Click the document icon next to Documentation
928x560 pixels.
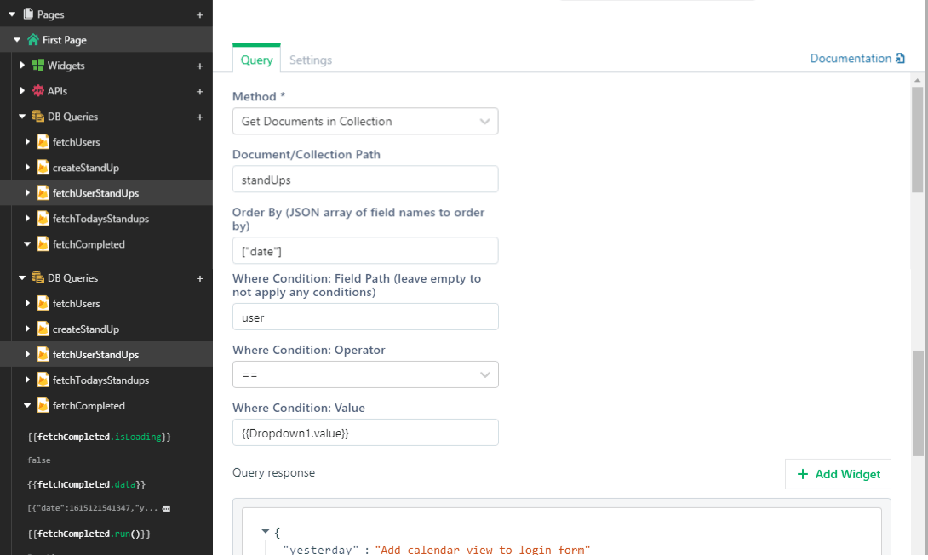(x=900, y=59)
